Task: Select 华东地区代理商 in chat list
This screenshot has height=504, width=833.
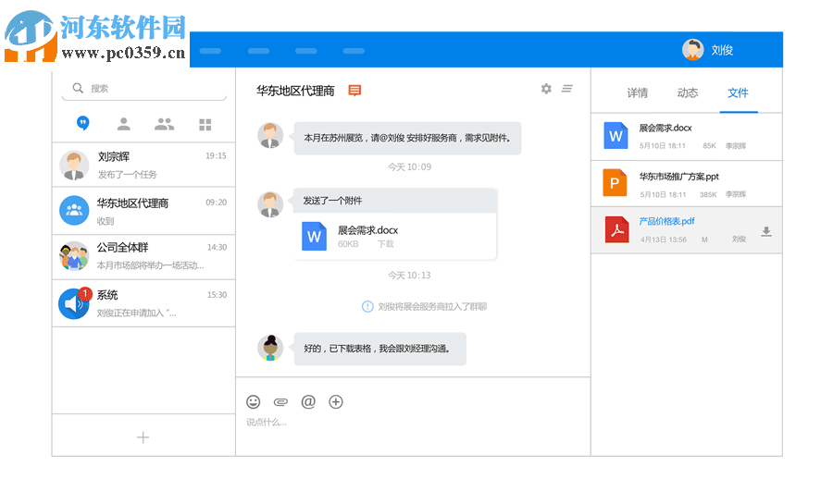Action: tap(143, 211)
